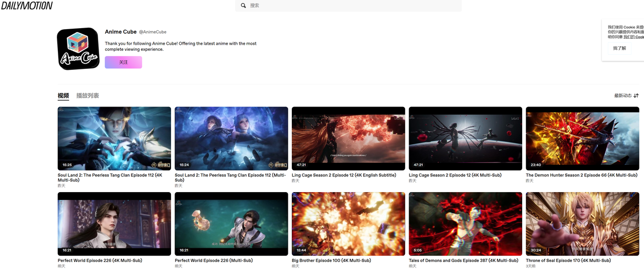The height and width of the screenshot is (272, 644).
Task: Open Perfect World Episode 226 4K Multi-Sub thumbnail
Action: pos(114,224)
